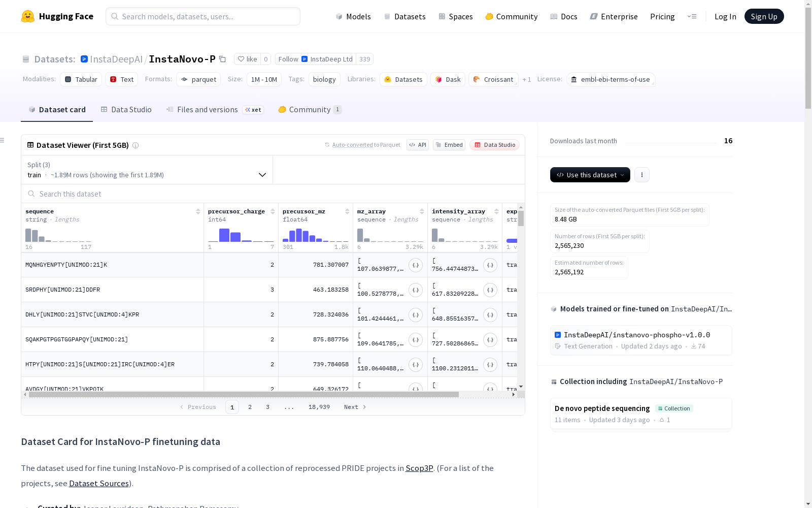Sort by the mz_array column

422,211
